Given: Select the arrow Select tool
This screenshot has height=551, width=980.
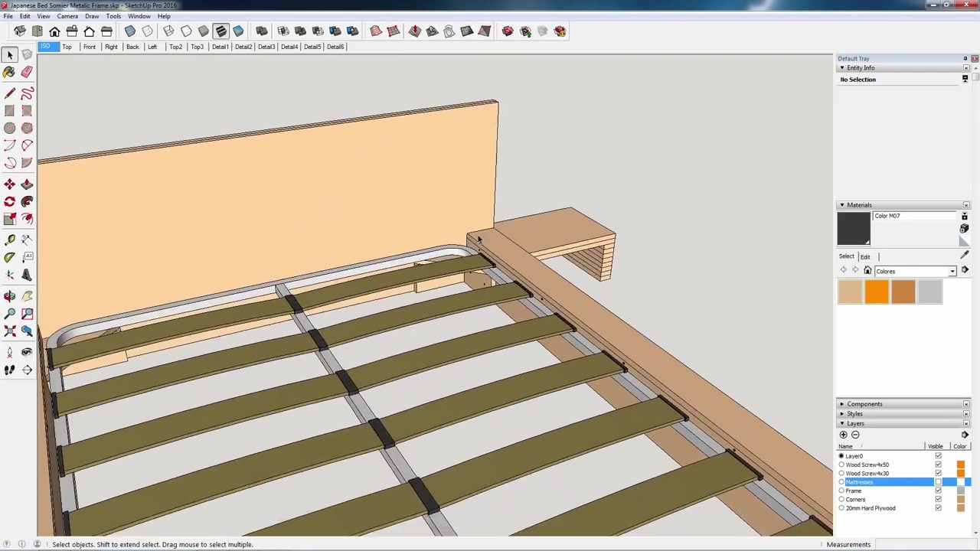Looking at the screenshot, I should point(10,55).
